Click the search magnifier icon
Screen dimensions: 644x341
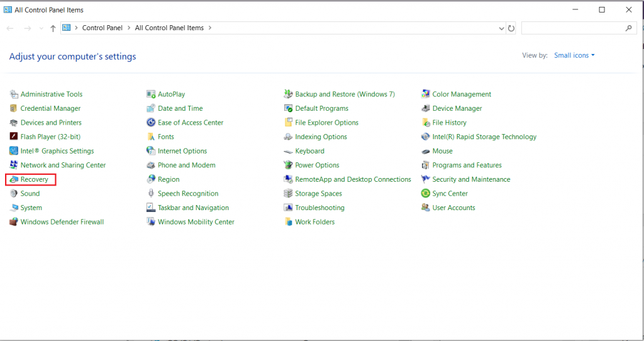tap(628, 28)
